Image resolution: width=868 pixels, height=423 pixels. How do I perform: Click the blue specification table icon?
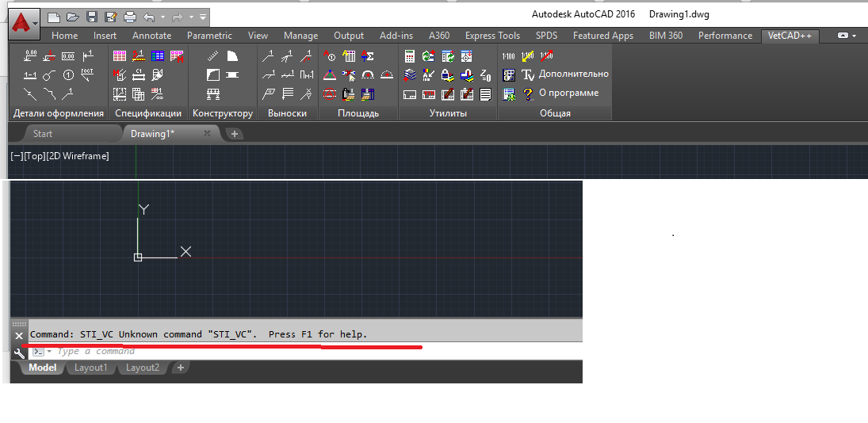tap(158, 56)
